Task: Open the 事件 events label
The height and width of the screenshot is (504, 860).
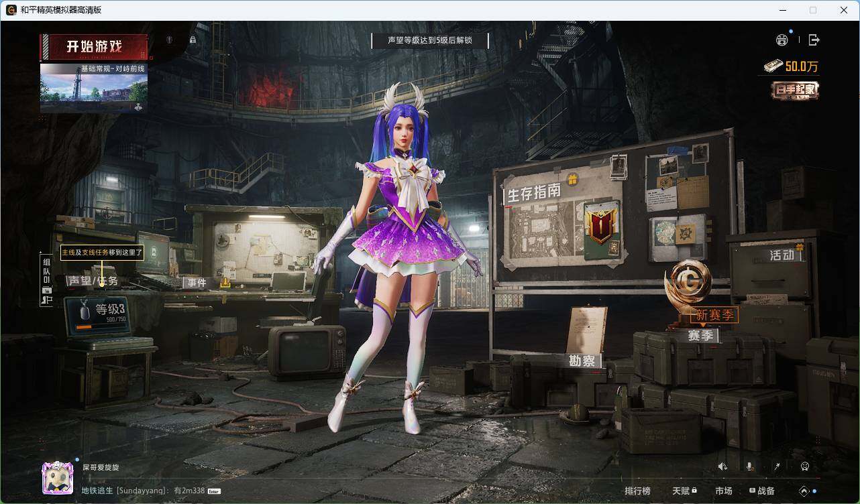Action: (197, 283)
